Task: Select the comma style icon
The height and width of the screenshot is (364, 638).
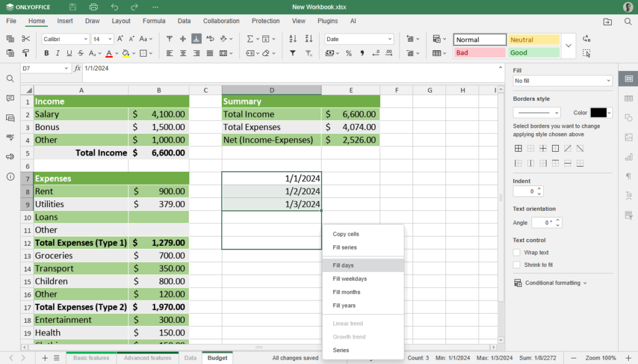Action: pos(363,53)
